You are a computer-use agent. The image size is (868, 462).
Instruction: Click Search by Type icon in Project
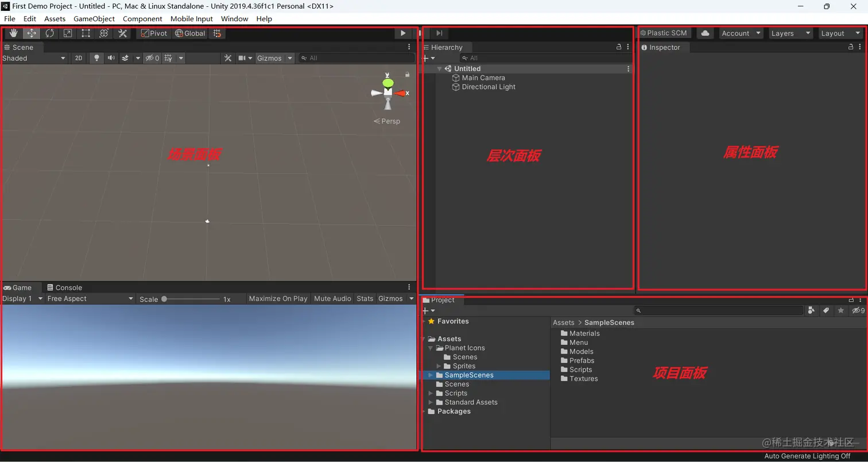pos(811,310)
